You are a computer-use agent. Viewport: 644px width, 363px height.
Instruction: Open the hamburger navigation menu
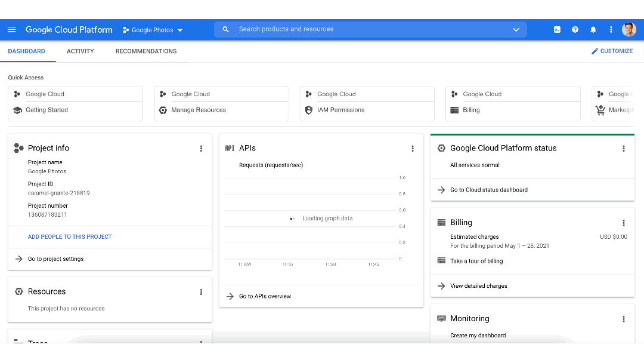pos(12,30)
